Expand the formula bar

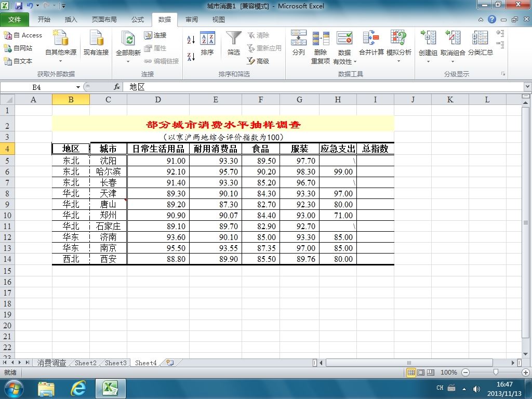(x=528, y=87)
